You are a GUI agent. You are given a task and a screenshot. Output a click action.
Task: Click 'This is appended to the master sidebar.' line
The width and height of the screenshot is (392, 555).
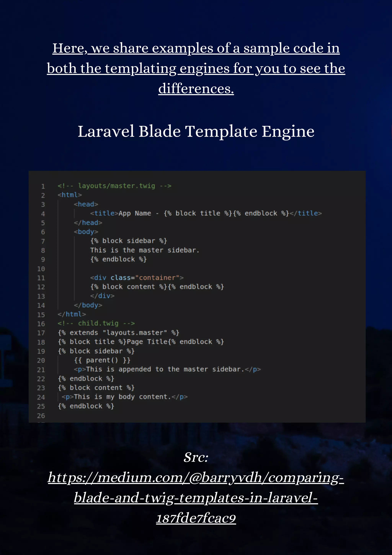(x=167, y=369)
